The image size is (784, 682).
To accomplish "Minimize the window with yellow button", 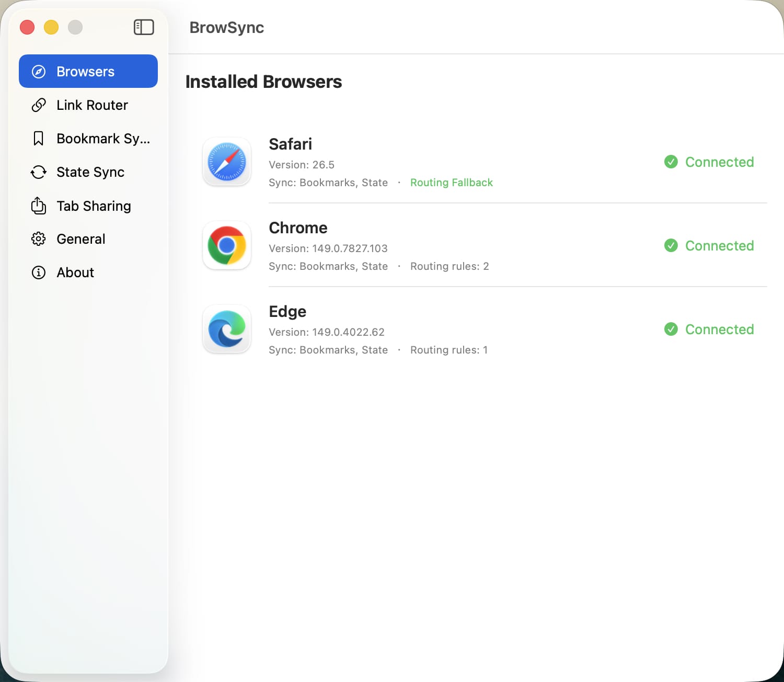I will click(x=51, y=27).
